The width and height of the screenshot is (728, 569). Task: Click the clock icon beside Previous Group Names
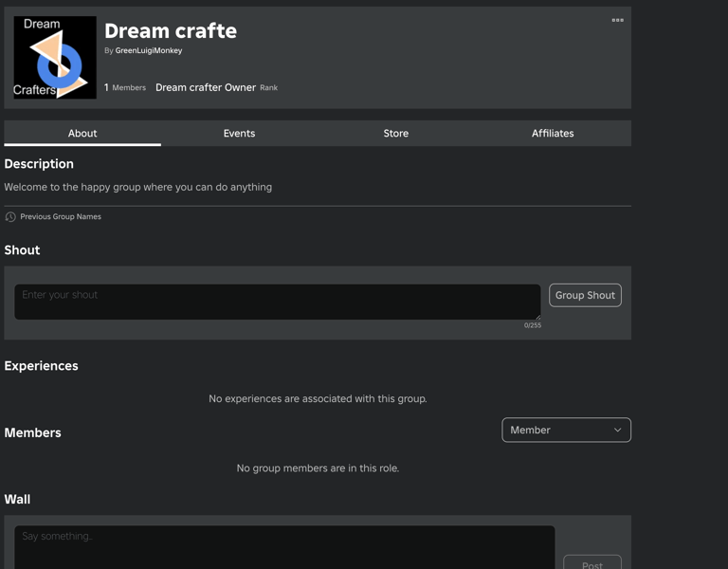pos(10,217)
